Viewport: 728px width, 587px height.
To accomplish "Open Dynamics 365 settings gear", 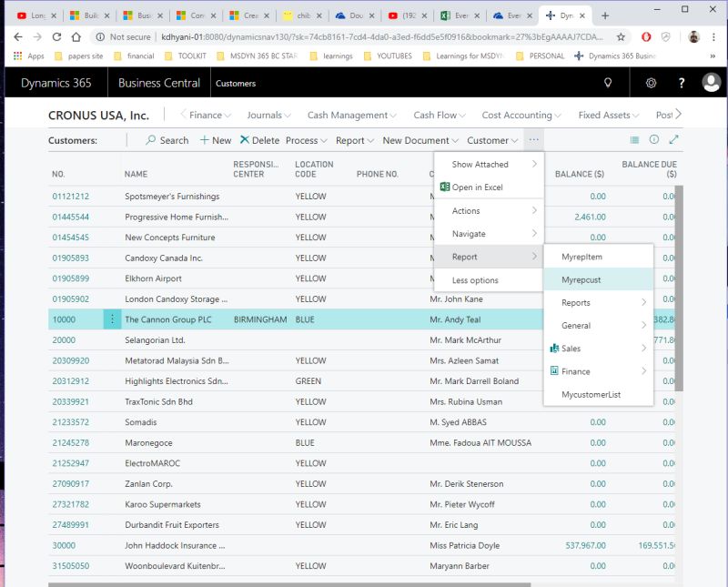I will tap(650, 83).
